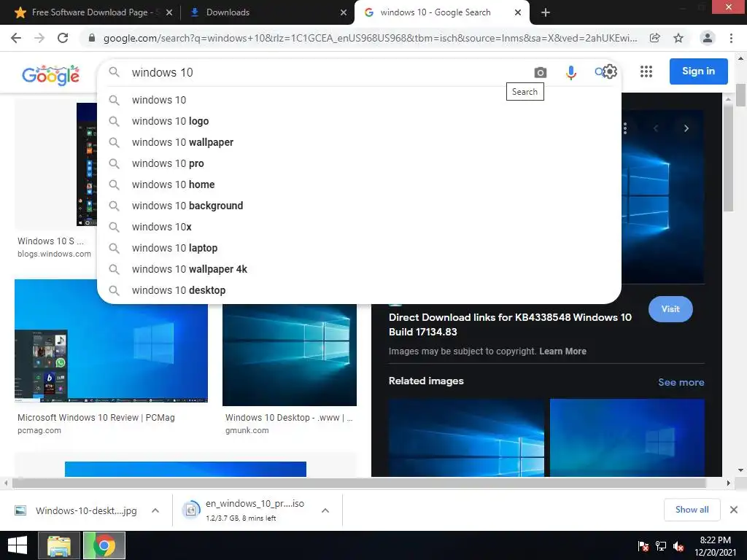Choose suggestion windows 10 laptop
The image size is (747, 560).
click(x=359, y=248)
